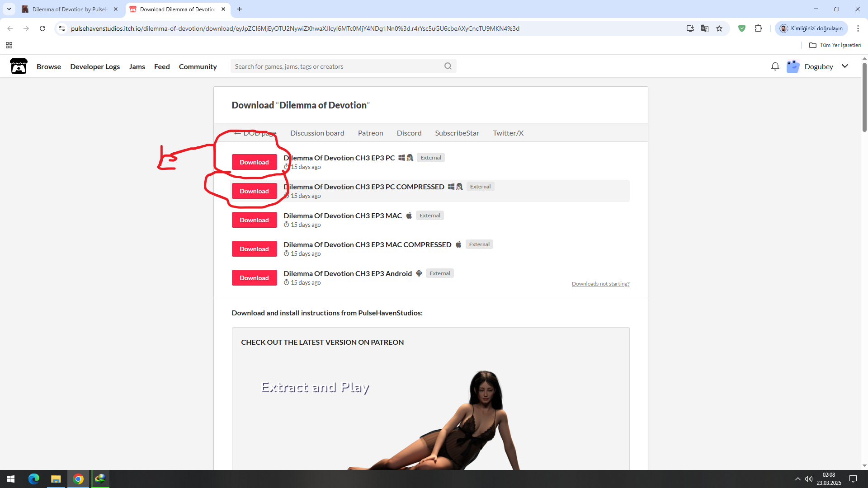The width and height of the screenshot is (868, 488).
Task: Click the itch.io logo icon
Action: (19, 66)
